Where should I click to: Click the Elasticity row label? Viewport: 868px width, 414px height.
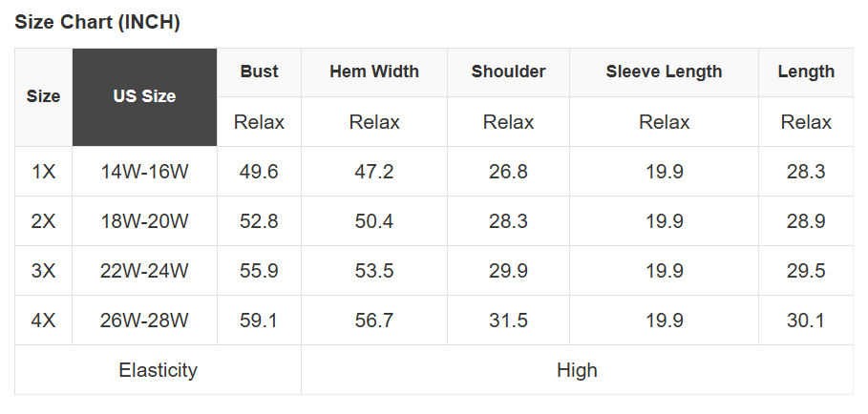coord(158,370)
